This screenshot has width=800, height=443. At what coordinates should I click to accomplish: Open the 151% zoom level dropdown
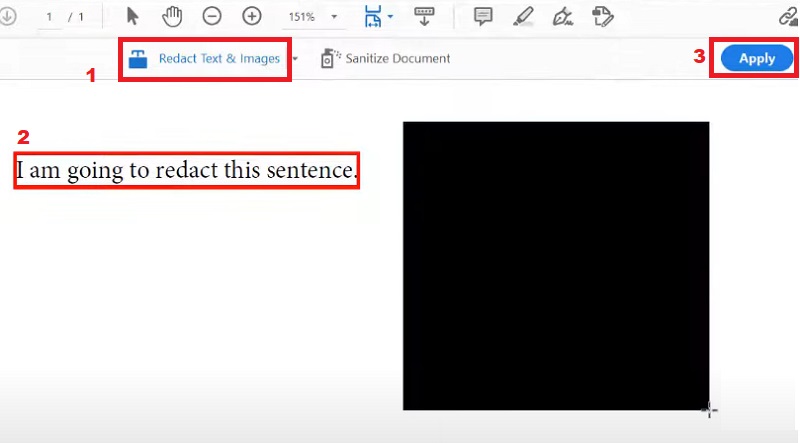334,17
